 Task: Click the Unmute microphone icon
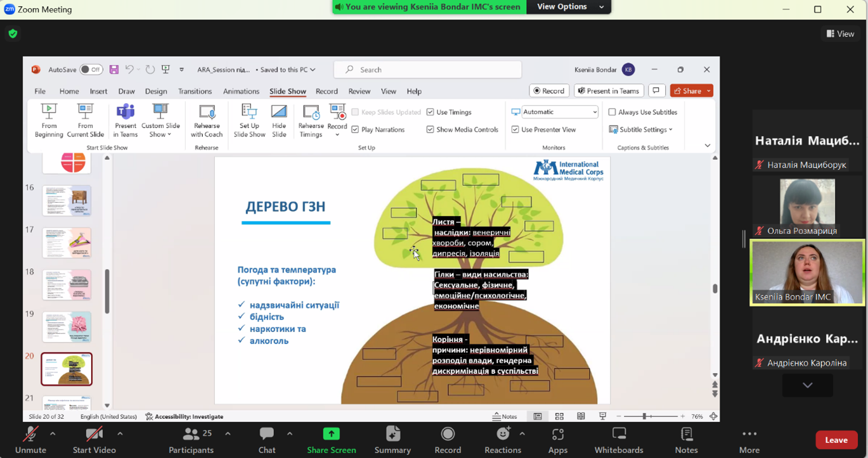(x=30, y=434)
